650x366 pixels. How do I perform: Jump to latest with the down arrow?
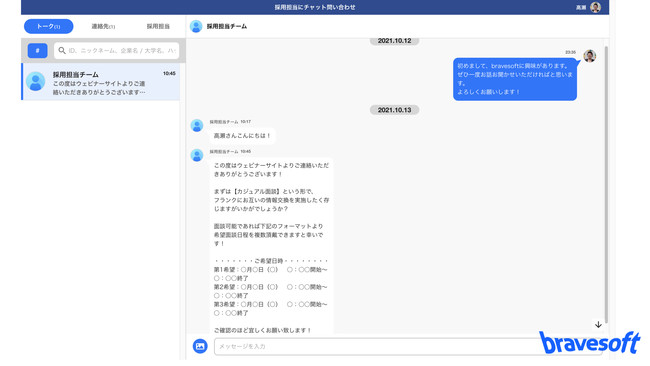tap(598, 325)
